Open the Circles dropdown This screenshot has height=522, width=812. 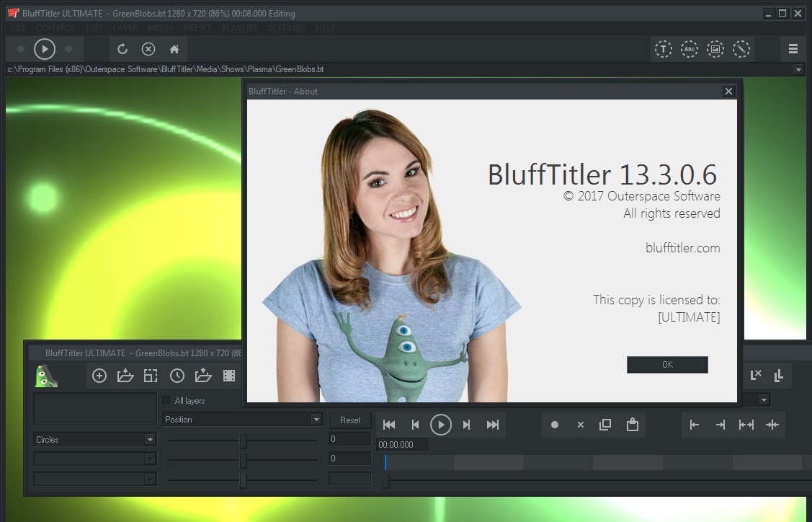coord(95,440)
